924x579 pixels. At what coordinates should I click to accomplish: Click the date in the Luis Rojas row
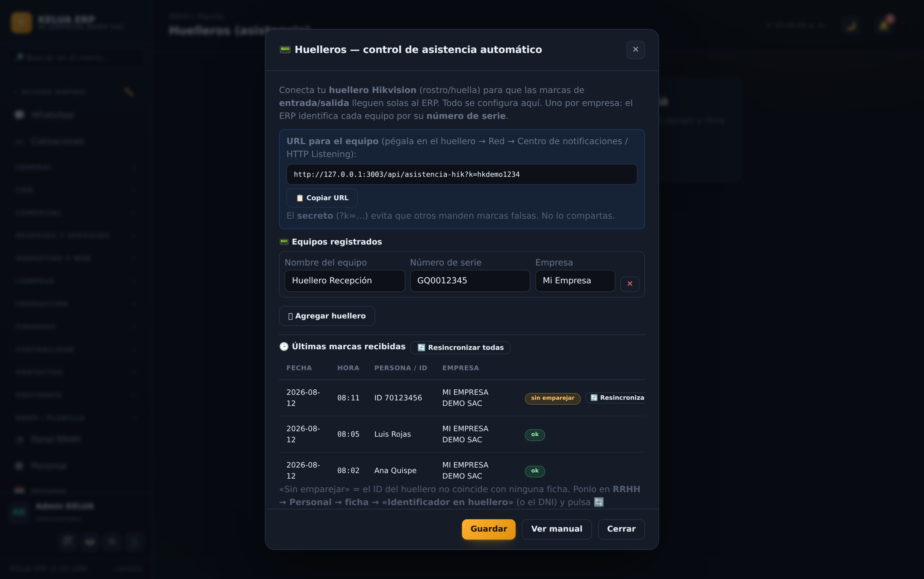click(303, 434)
